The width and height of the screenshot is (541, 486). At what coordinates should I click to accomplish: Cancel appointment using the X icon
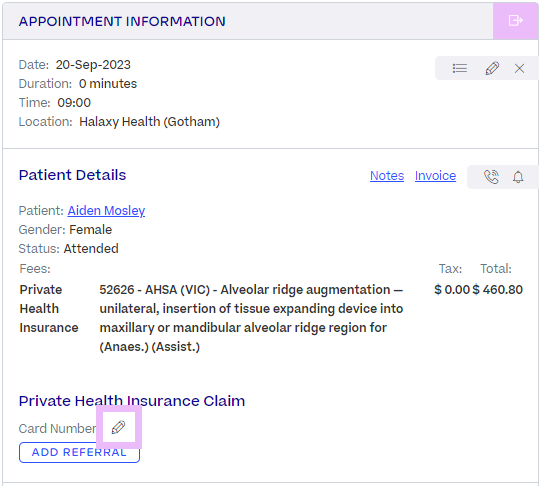click(519, 68)
